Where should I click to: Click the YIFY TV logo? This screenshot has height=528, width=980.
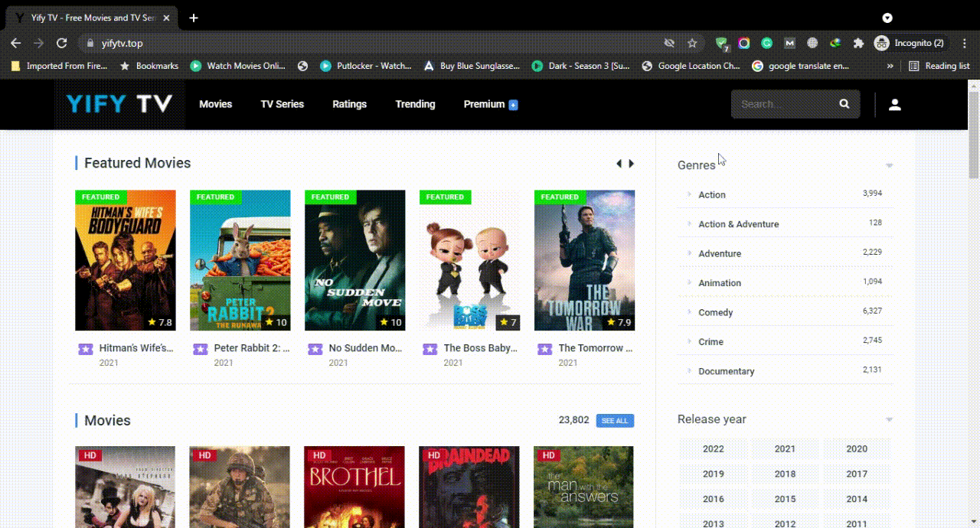(119, 104)
